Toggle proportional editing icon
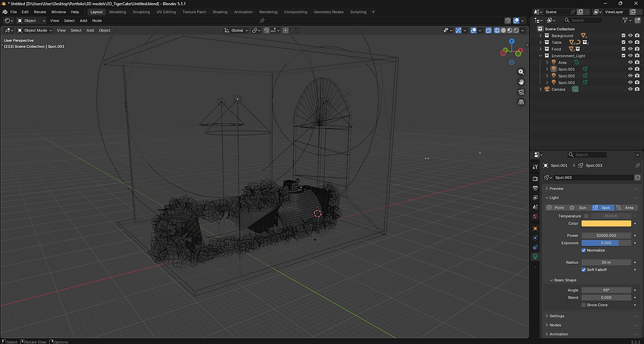644x344 pixels. (x=285, y=30)
